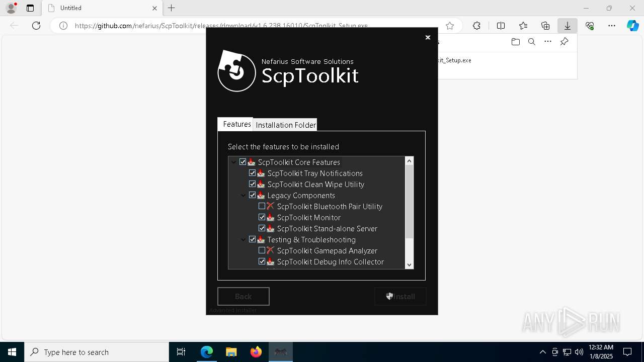This screenshot has width=644, height=362.
Task: Collapse Legacy Components tree node
Action: coord(243,196)
